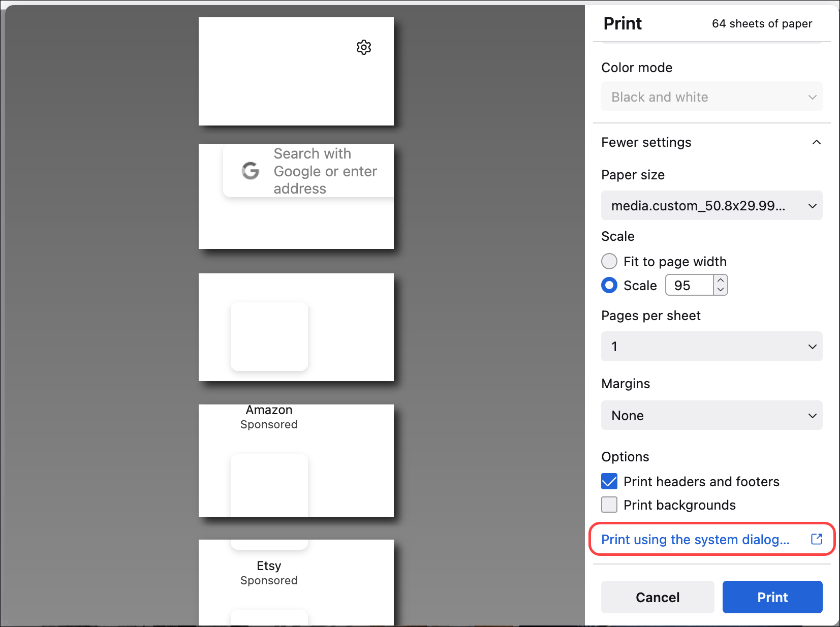Increase the scale value with the up arrow
The height and width of the screenshot is (627, 840).
[x=721, y=280]
